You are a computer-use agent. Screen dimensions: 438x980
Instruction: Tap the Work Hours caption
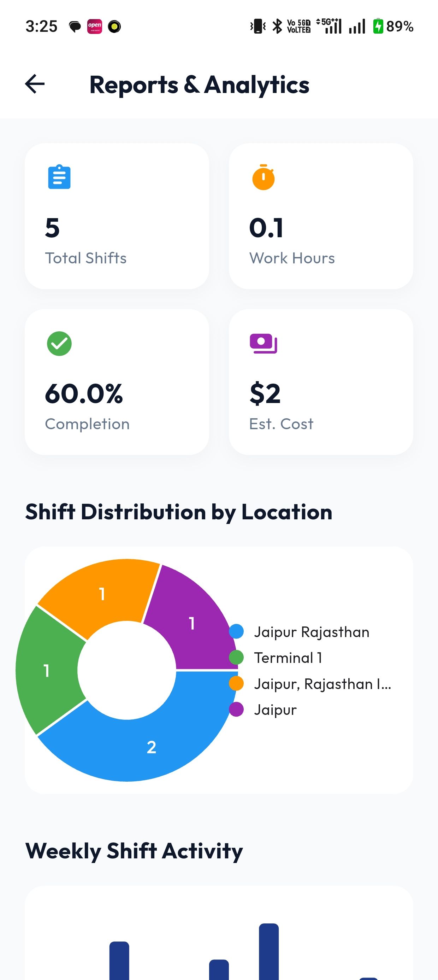coord(292,258)
